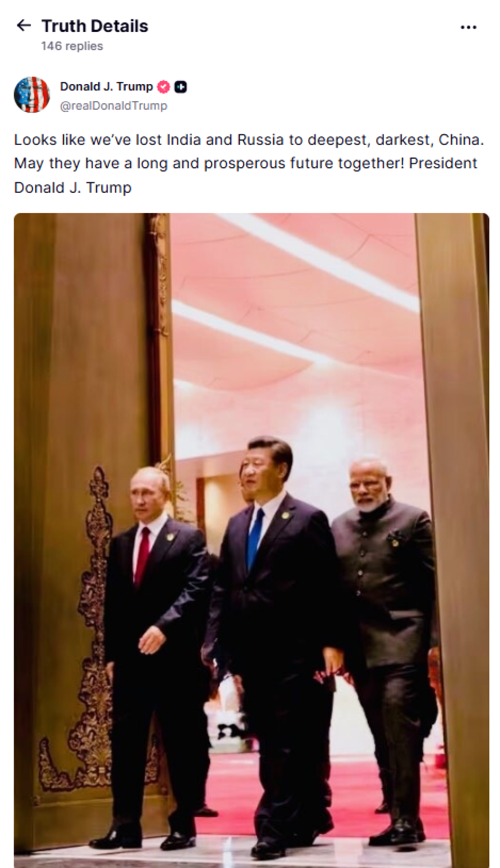
Task: Click the red verified checkmark badge
Action: pos(164,87)
